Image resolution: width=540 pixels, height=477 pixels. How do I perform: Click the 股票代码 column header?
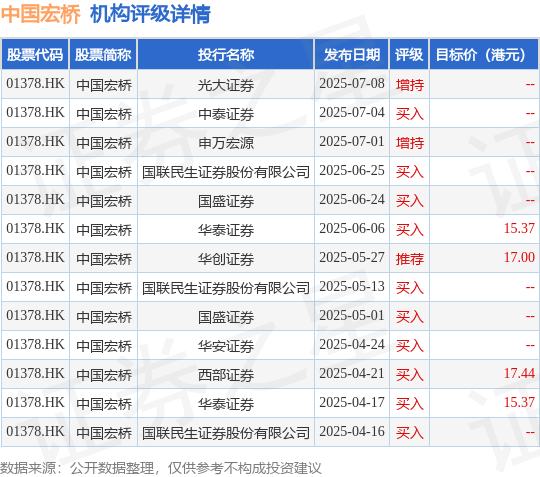pyautogui.click(x=35, y=55)
